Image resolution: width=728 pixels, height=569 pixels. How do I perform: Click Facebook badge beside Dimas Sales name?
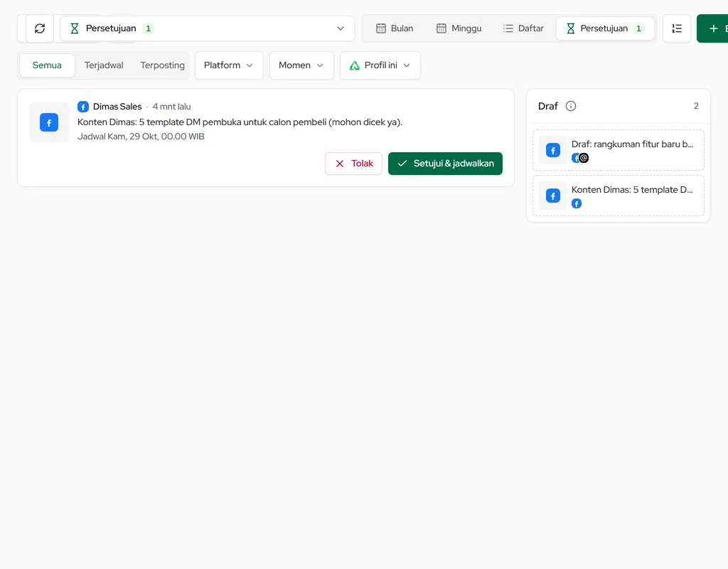tap(83, 107)
